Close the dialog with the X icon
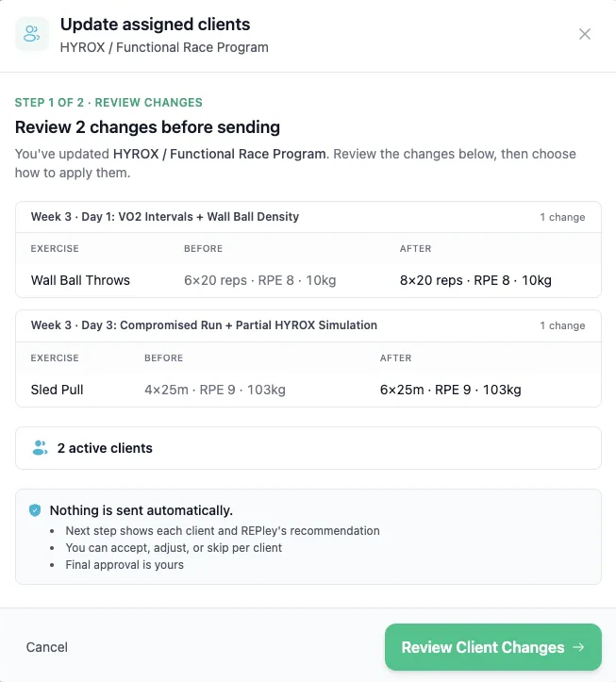The width and height of the screenshot is (616, 682). [585, 34]
